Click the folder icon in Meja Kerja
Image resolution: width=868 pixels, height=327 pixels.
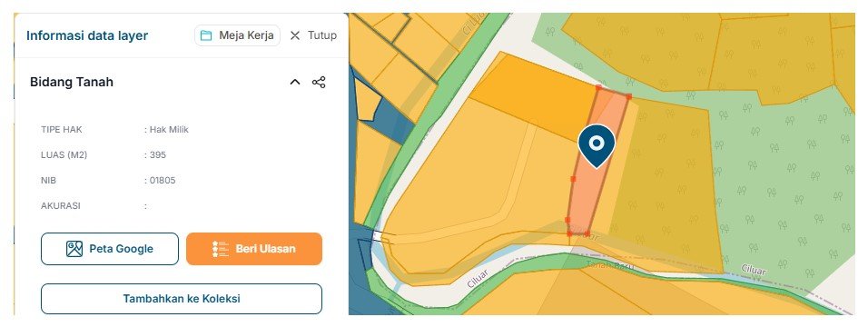206,35
